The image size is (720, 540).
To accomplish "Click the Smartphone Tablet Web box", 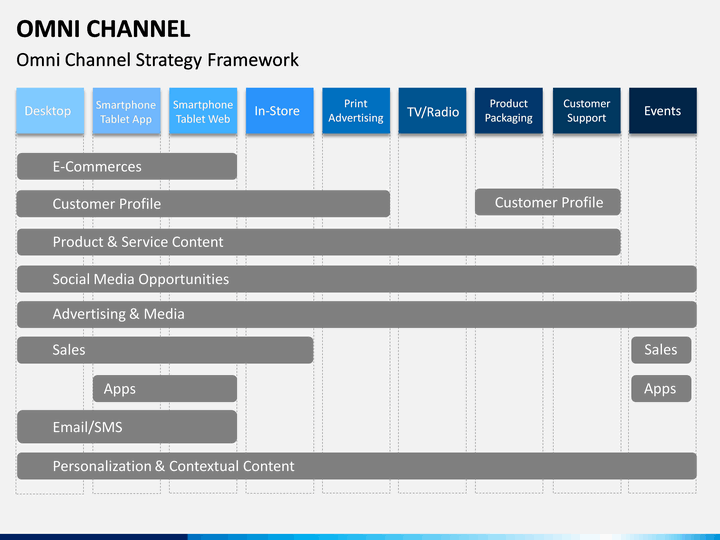I will coord(203,111).
